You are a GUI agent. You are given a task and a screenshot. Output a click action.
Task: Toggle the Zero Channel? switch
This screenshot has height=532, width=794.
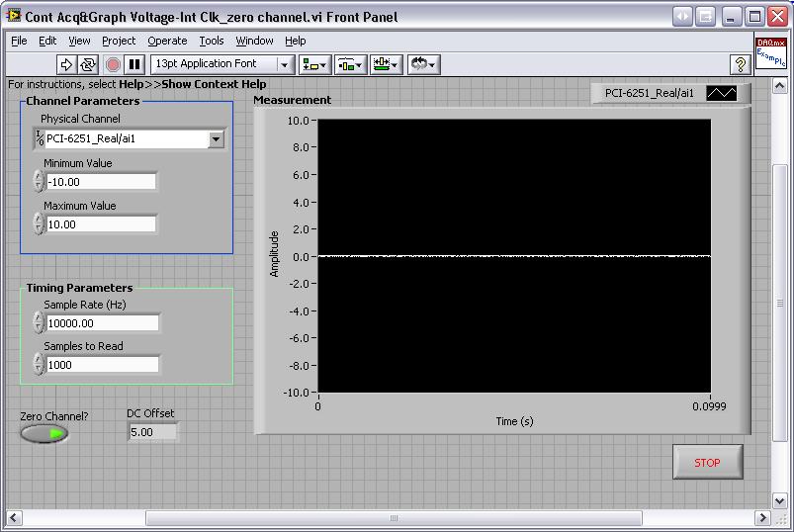[44, 433]
